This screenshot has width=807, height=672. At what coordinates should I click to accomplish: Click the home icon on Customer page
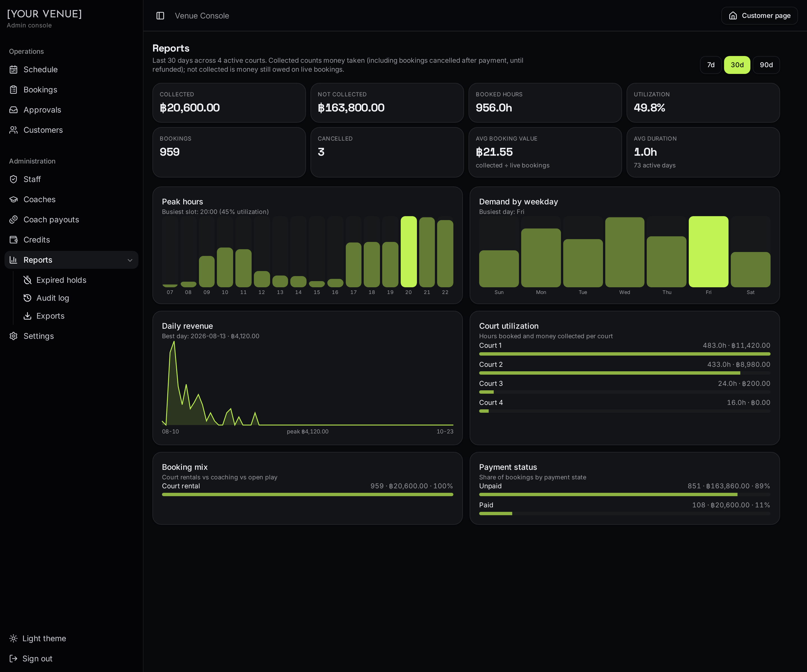click(733, 16)
